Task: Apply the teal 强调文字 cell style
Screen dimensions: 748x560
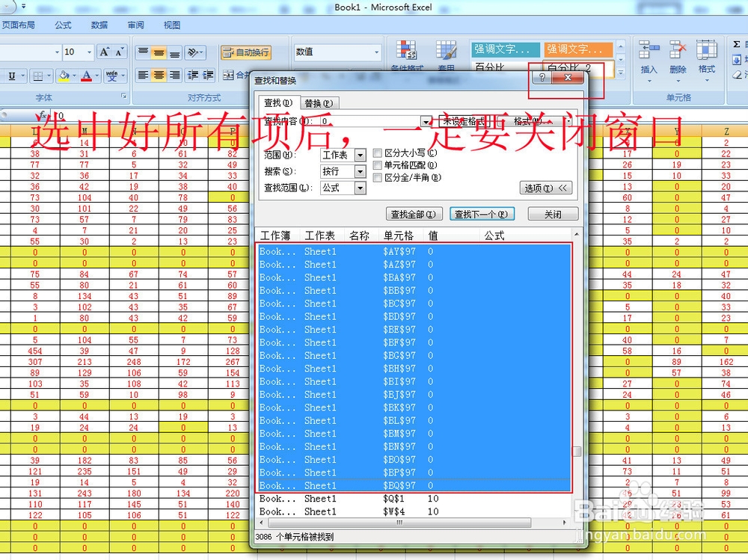Action: [505, 49]
